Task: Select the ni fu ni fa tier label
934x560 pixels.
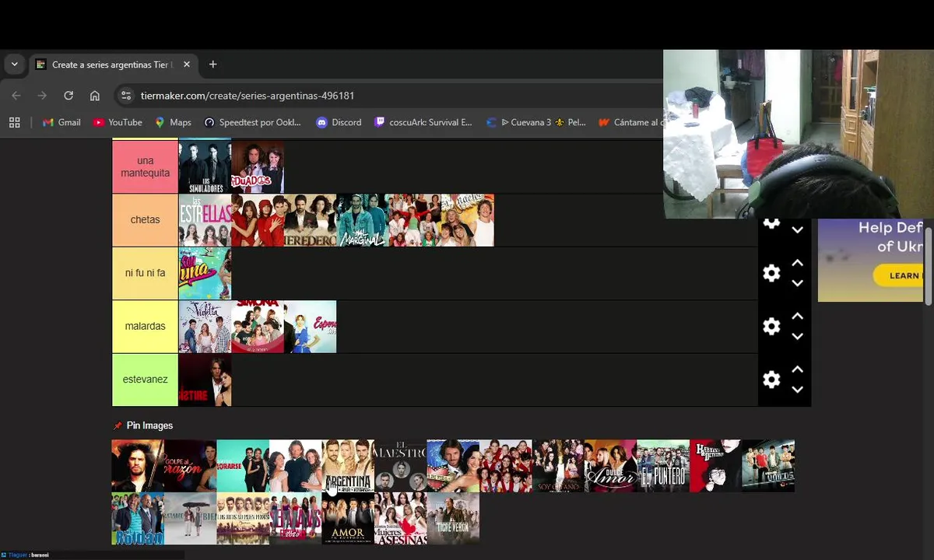Action: click(x=145, y=273)
